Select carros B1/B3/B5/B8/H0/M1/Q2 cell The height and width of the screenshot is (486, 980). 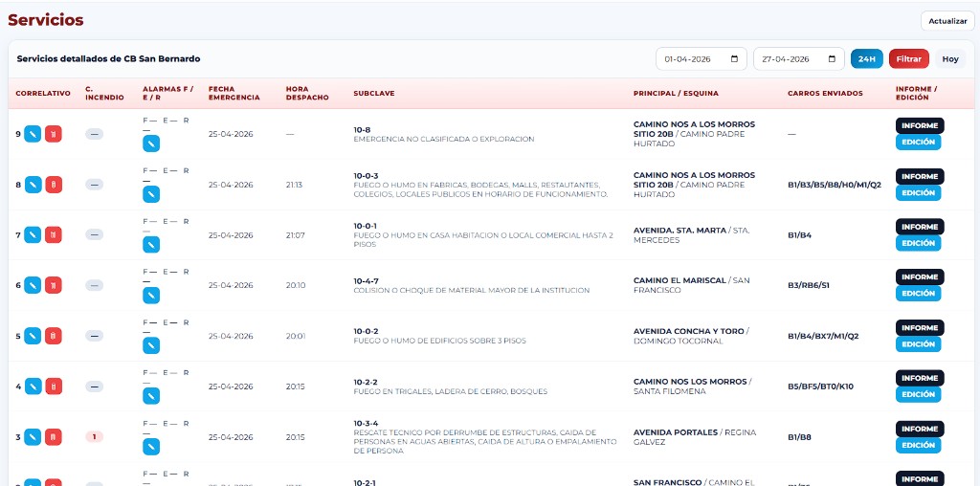(835, 185)
